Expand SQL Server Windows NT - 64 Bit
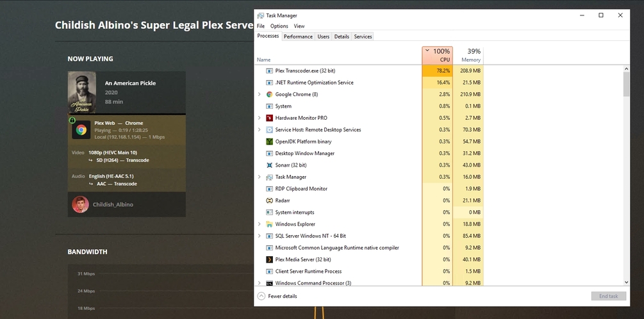Viewport: 644px width, 319px height. [x=259, y=236]
